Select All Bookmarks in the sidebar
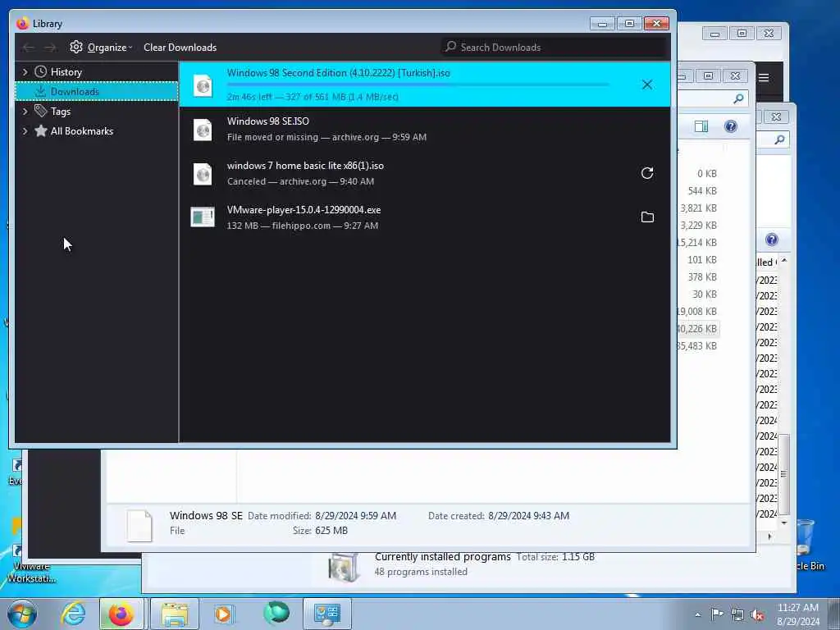The width and height of the screenshot is (840, 630). click(81, 131)
